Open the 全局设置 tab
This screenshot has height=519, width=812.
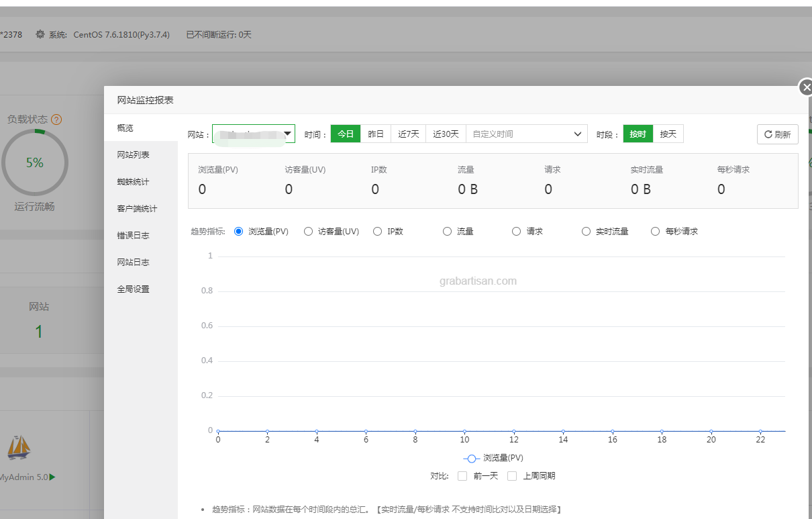coord(141,289)
